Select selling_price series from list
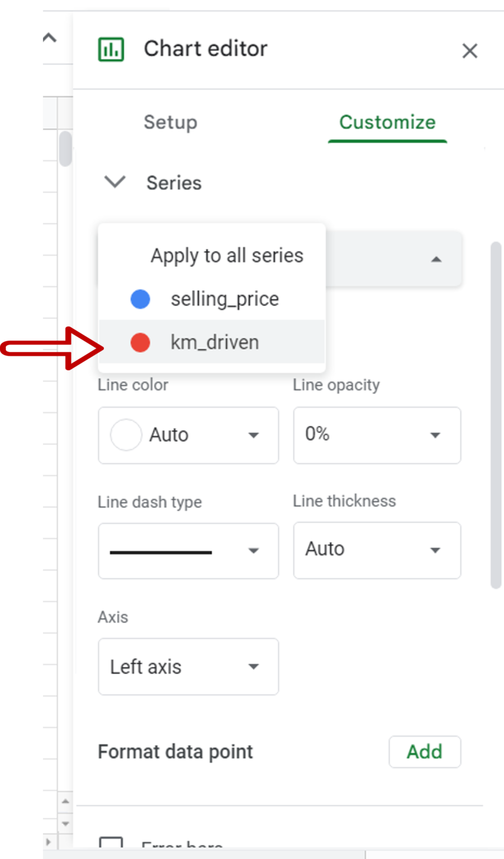Image resolution: width=504 pixels, height=859 pixels. coord(225,299)
